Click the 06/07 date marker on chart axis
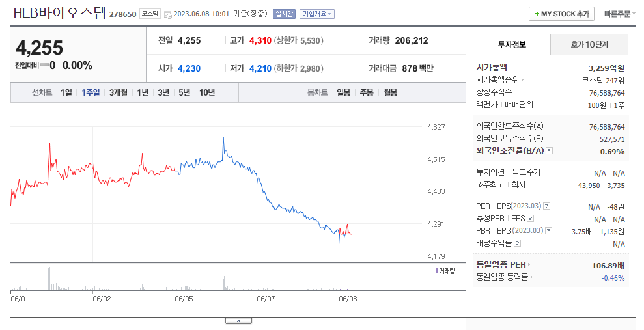 (266, 299)
